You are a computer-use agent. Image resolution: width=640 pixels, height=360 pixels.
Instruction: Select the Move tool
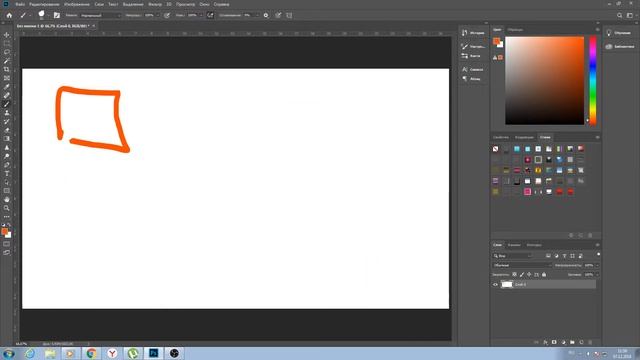[7, 35]
